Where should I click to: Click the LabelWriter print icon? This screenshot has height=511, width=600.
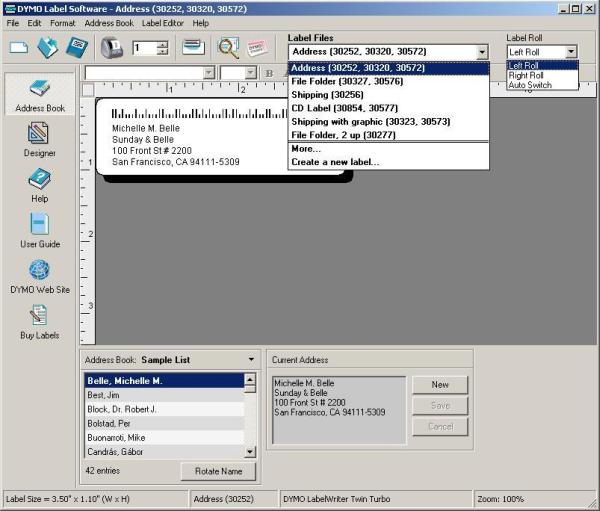[x=112, y=47]
